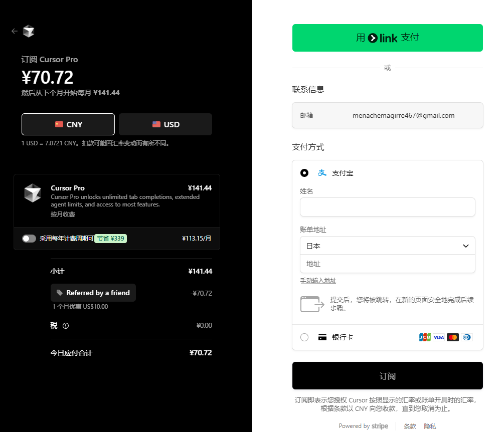Pay with Link green button
The image size is (504, 432).
pos(387,38)
